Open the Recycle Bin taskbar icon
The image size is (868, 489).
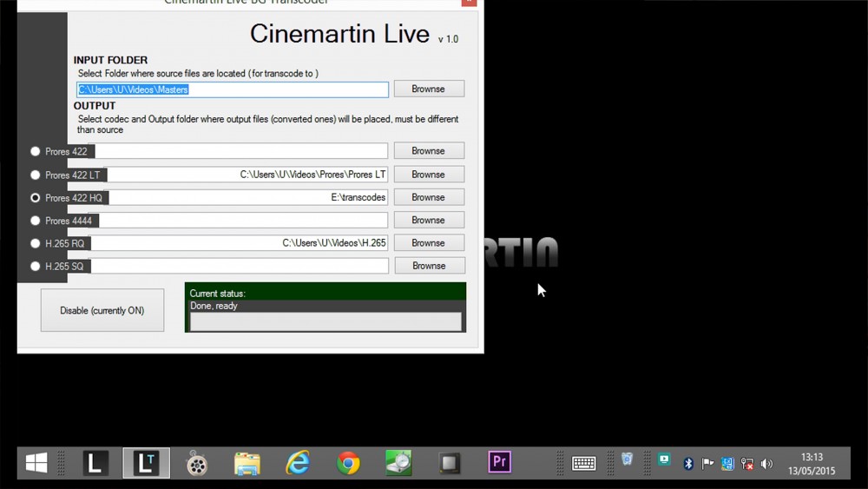(627, 459)
